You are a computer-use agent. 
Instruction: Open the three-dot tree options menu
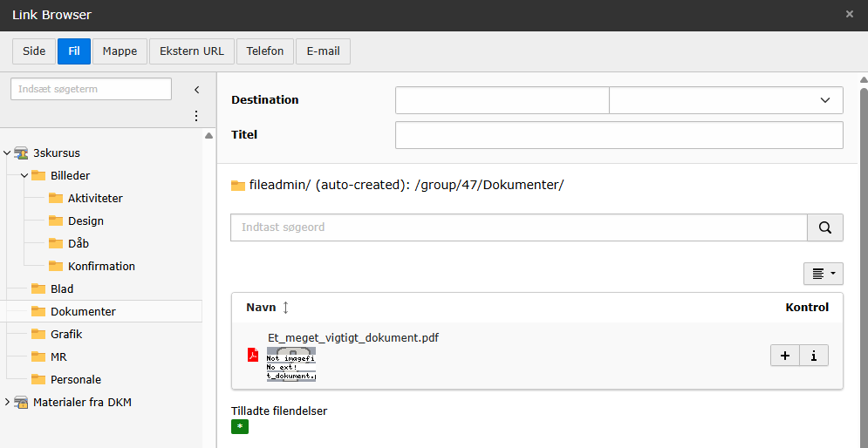point(196,116)
